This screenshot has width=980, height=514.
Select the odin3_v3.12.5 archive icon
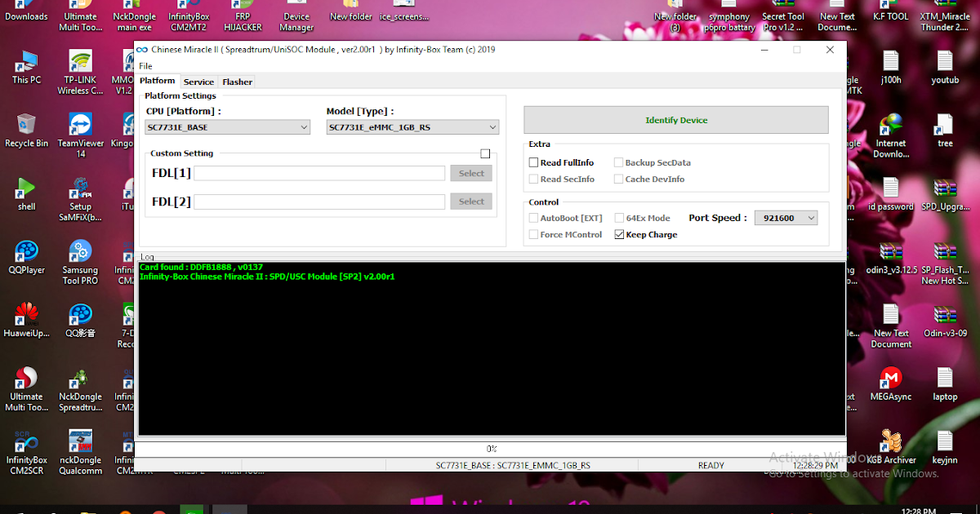point(891,258)
